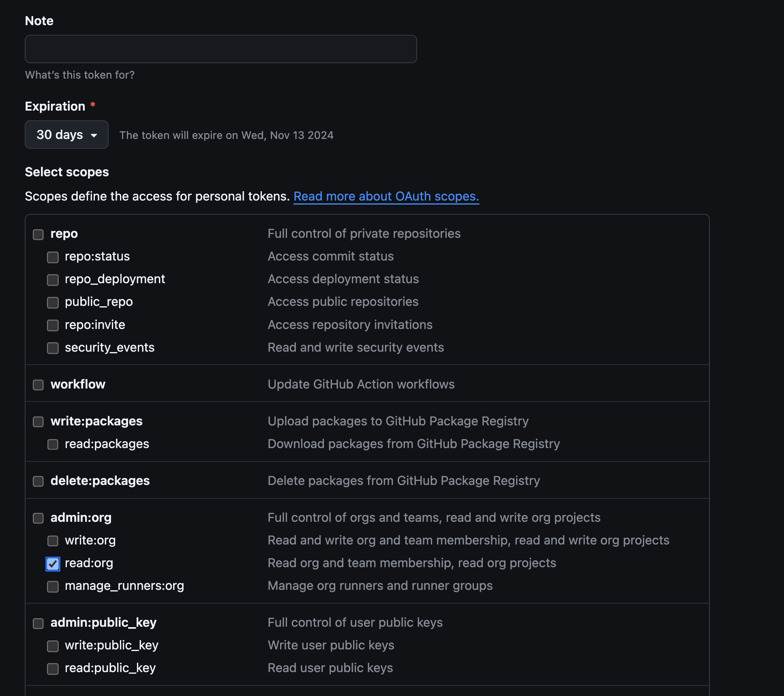Select the read:public_key scope checkbox

53,668
